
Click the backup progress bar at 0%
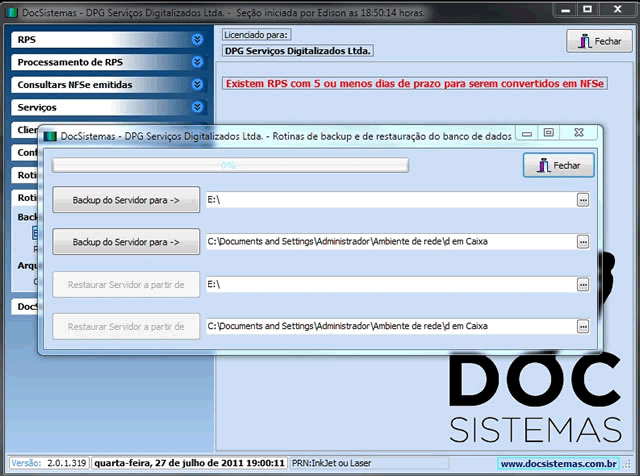[231, 165]
